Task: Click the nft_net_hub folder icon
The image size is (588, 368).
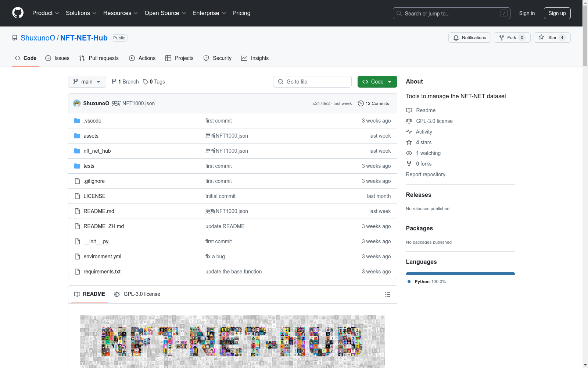Action: click(x=77, y=151)
